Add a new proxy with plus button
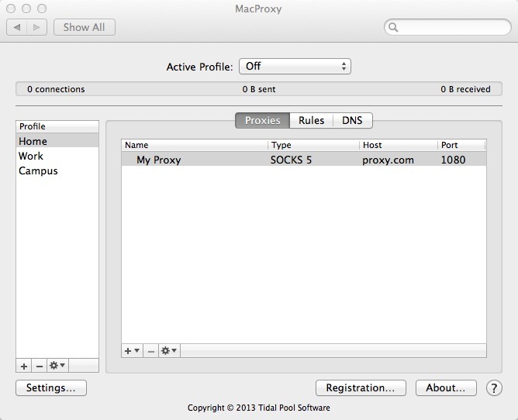Viewport: 518px width, 420px height. tap(132, 351)
